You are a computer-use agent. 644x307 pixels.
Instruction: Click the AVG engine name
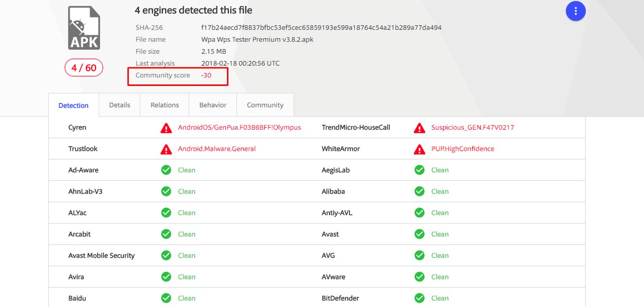[329, 255]
